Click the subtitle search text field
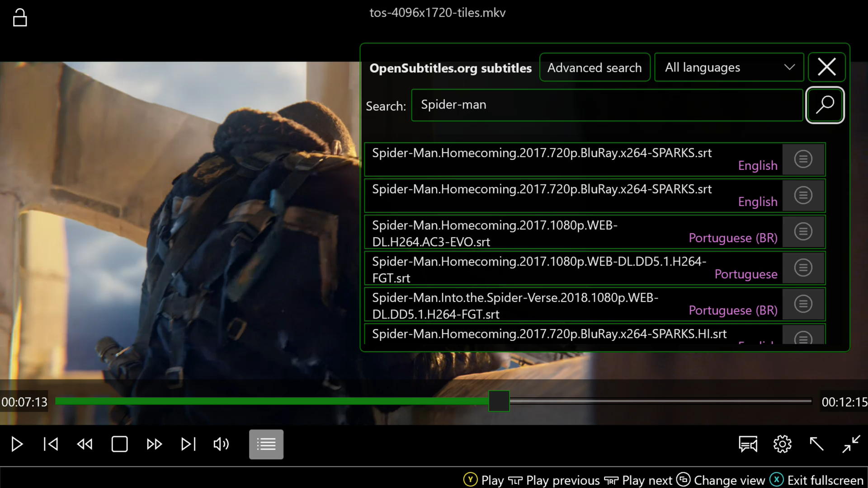Screen dimensions: 868x488 (607, 105)
